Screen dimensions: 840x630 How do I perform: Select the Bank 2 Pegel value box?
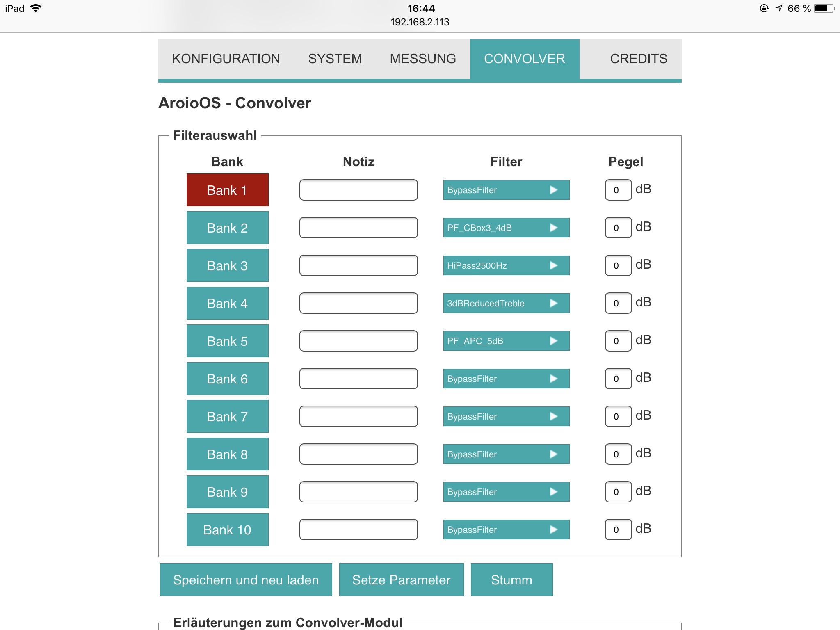tap(618, 228)
